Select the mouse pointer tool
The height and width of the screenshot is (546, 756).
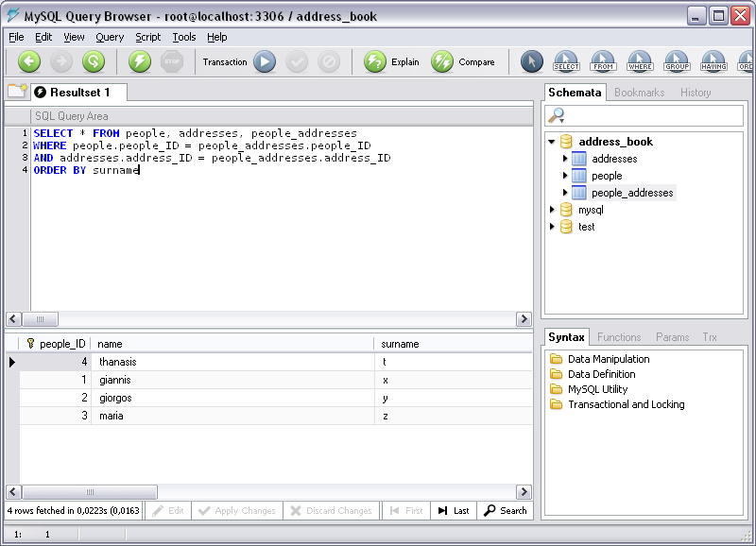[532, 61]
